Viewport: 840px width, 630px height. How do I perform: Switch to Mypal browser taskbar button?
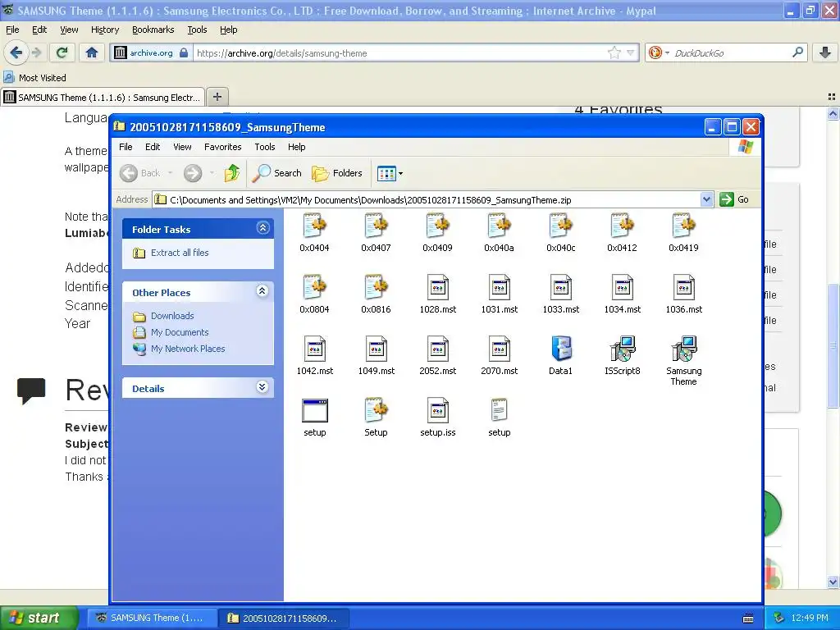point(151,619)
